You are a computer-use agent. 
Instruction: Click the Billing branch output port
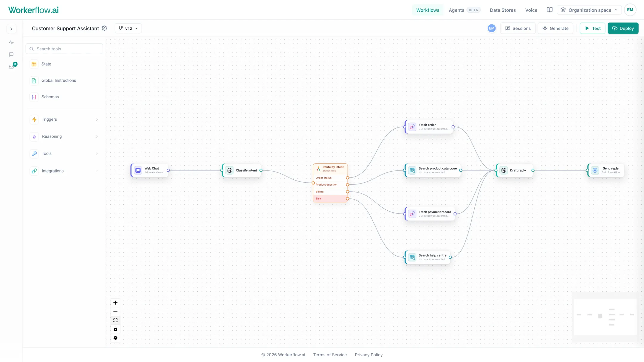(347, 192)
